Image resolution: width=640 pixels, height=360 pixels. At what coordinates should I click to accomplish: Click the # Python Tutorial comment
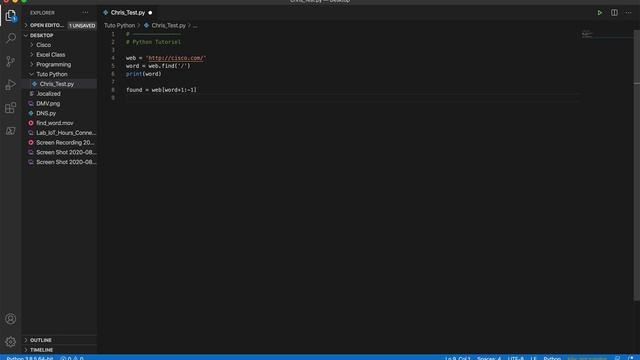[x=153, y=42]
